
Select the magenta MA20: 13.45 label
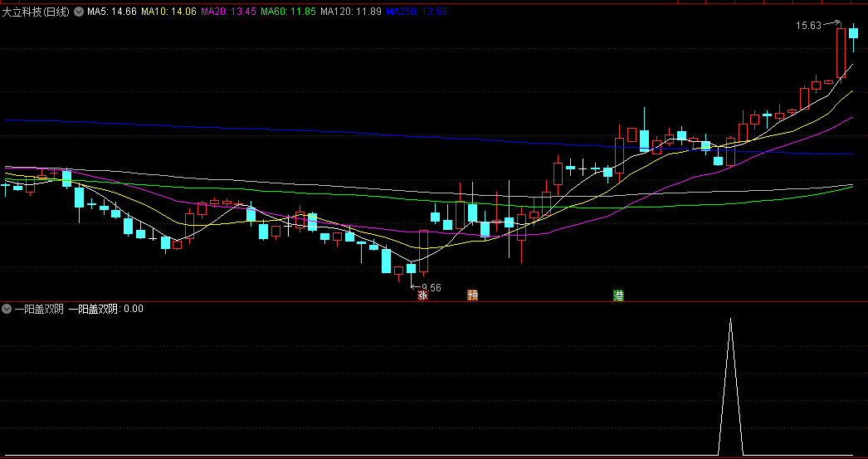coord(228,11)
